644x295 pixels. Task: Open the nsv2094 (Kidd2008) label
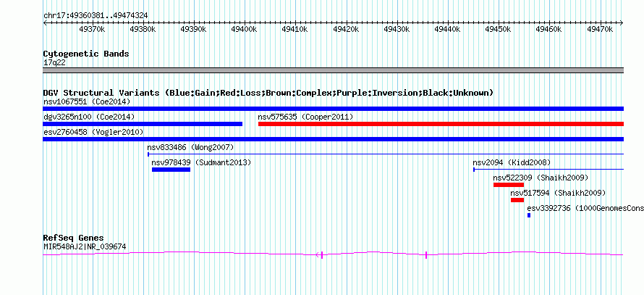[x=512, y=162]
